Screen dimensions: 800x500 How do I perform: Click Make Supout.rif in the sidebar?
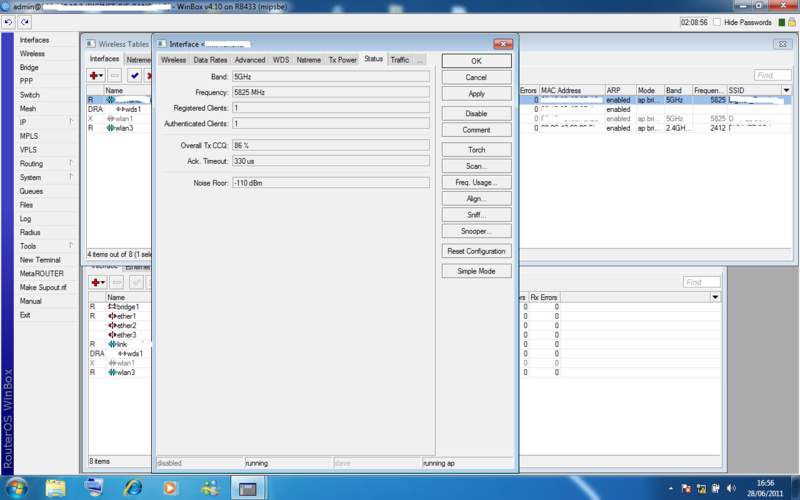pyautogui.click(x=43, y=287)
